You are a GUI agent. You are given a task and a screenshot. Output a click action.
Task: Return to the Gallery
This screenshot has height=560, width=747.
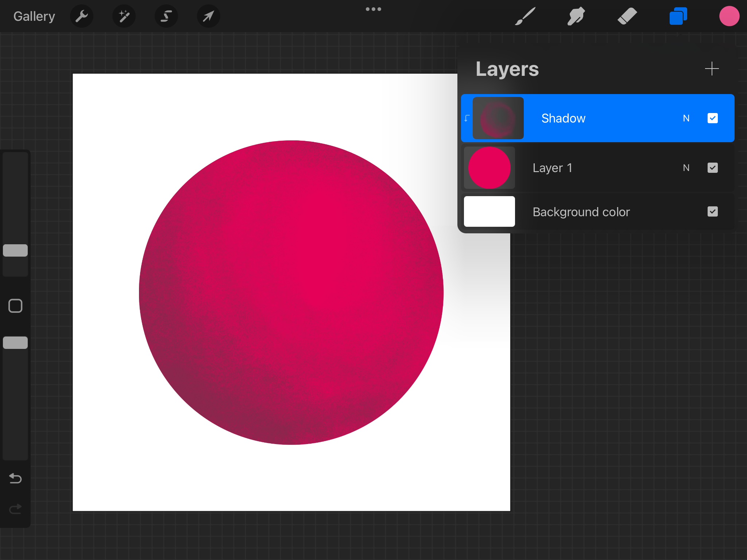click(x=34, y=16)
